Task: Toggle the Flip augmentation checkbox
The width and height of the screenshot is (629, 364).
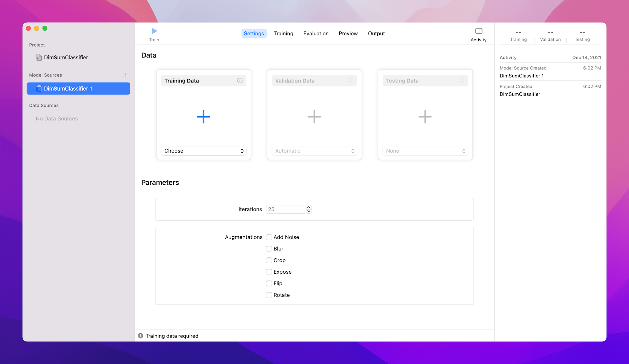Action: (x=269, y=283)
